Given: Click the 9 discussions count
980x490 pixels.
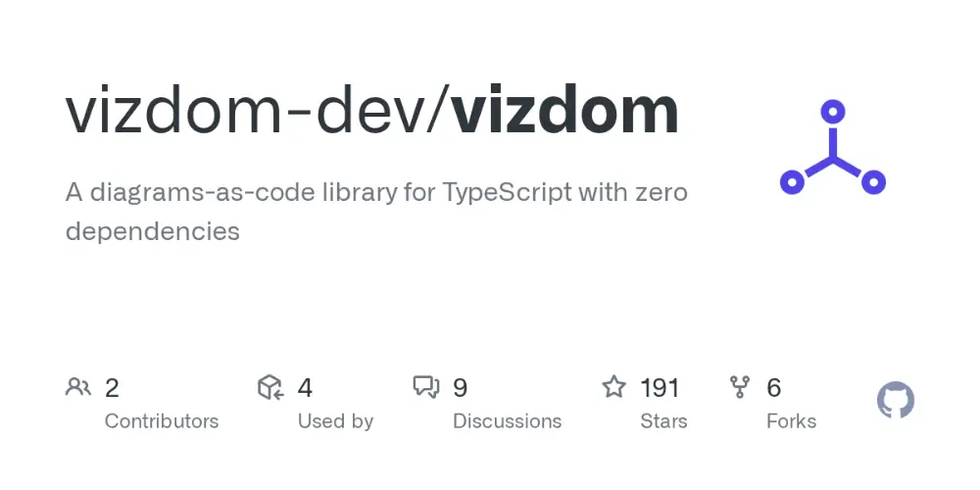Looking at the screenshot, I should point(460,388).
